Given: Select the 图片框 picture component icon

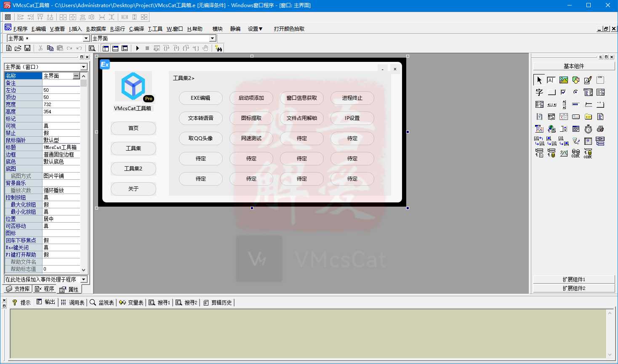Looking at the screenshot, I should [x=564, y=80].
